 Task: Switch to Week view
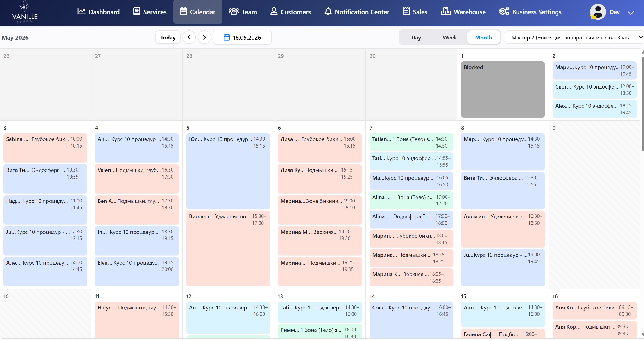[x=450, y=37]
